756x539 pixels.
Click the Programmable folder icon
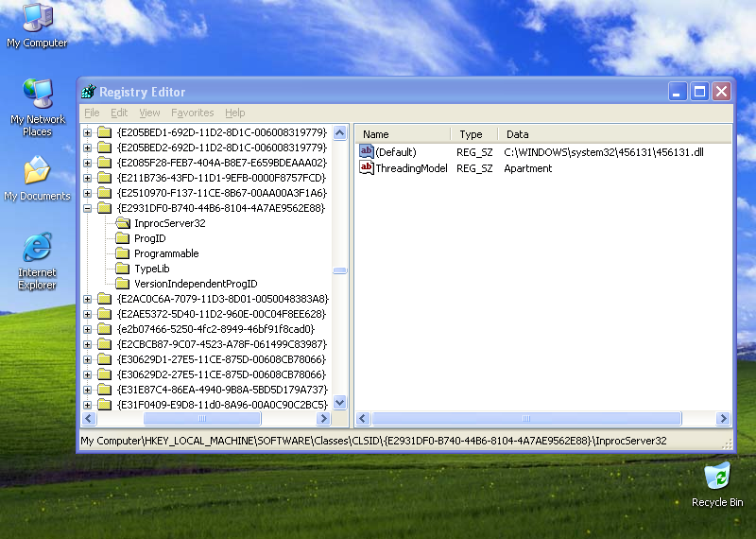tap(123, 253)
